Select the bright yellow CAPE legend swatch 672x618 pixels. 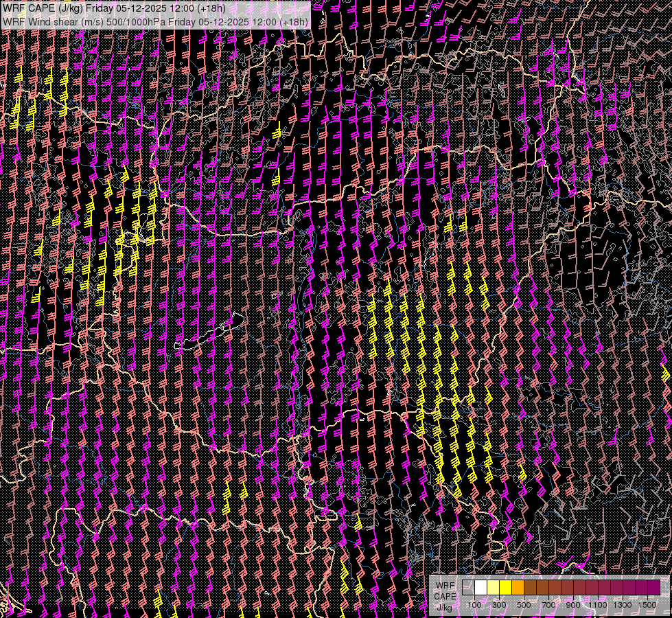505,587
